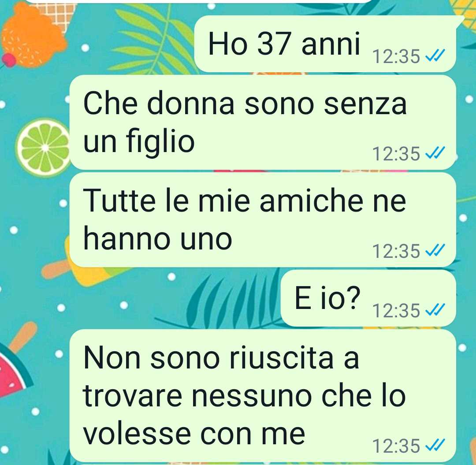
Task: Click the 12:35 timestamp on "un figlio" message
Action: point(396,153)
